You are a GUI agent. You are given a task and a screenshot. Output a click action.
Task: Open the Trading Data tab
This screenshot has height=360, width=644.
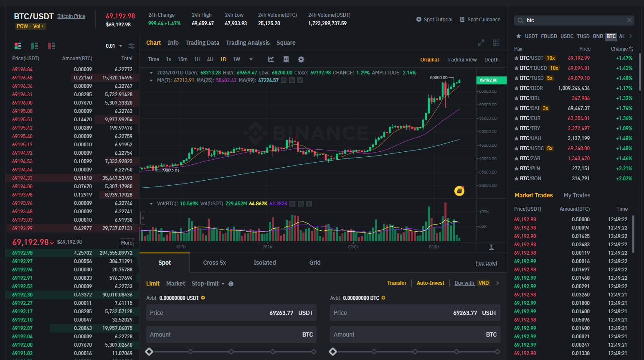click(202, 43)
